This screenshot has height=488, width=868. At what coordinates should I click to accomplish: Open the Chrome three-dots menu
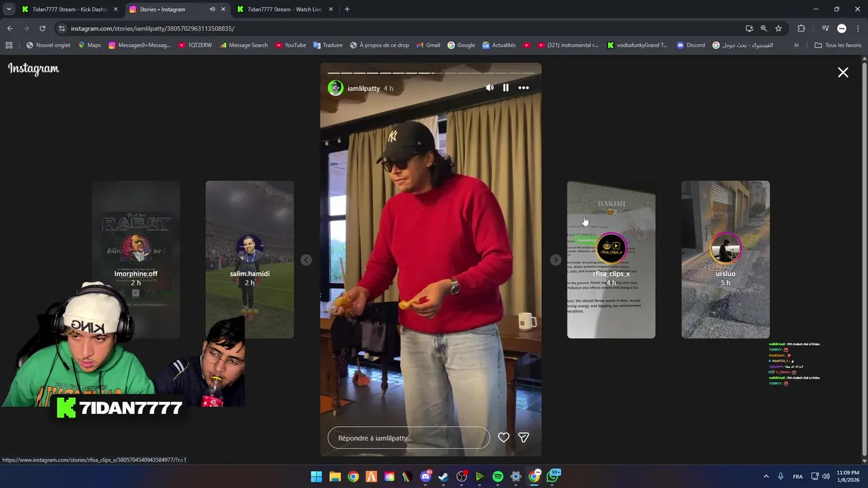pyautogui.click(x=857, y=28)
